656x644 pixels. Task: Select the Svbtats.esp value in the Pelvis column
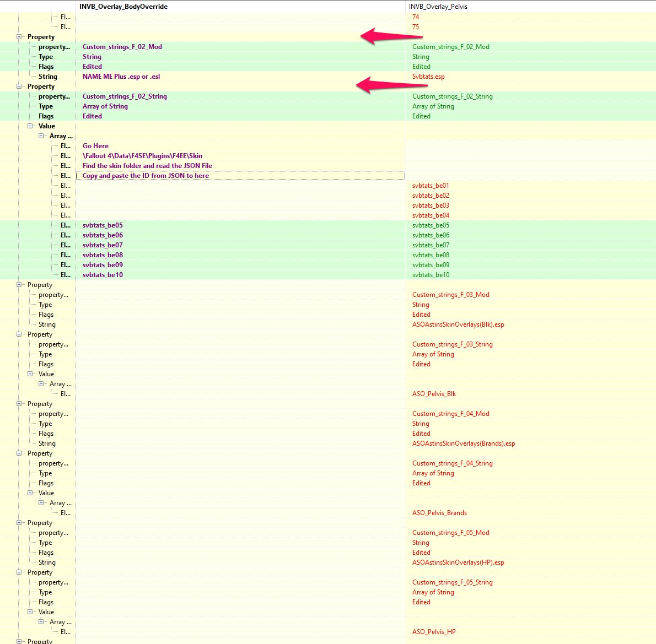pyautogui.click(x=428, y=77)
